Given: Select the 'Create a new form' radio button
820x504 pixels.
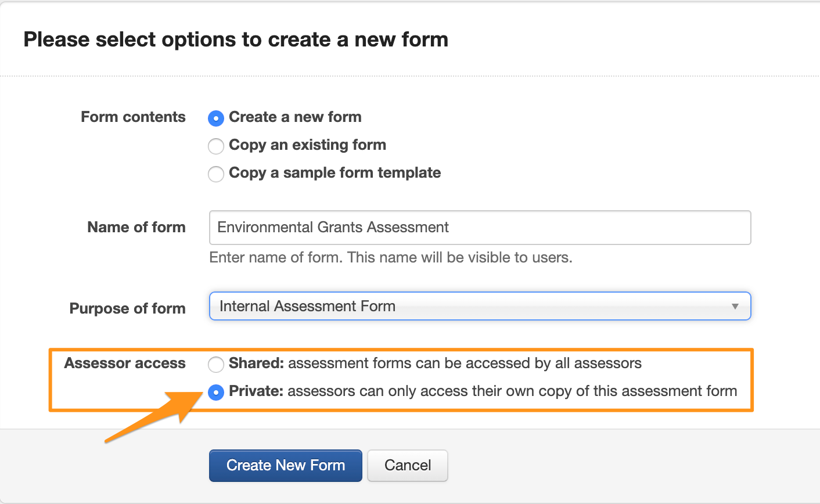Looking at the screenshot, I should (x=216, y=118).
